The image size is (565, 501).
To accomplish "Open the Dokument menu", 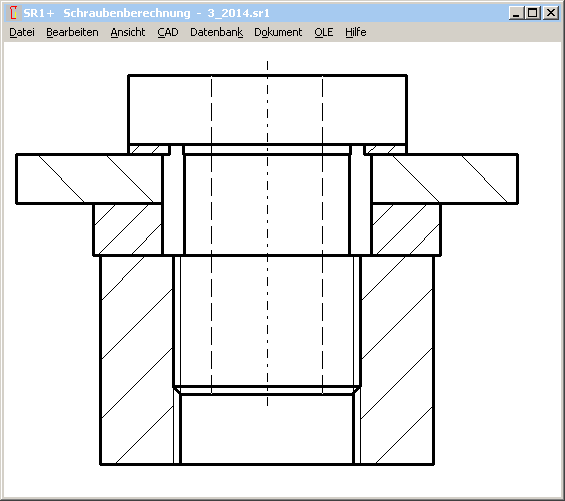I will tap(278, 32).
